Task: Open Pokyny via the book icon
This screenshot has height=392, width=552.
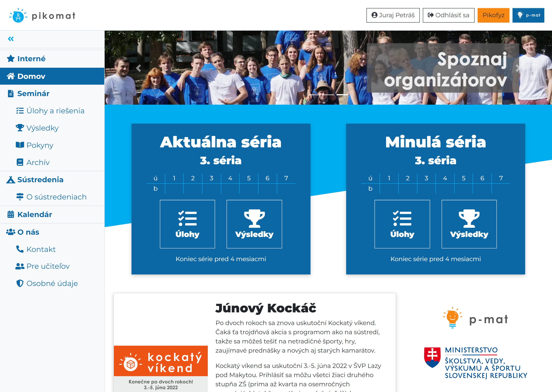Action: tap(20, 145)
